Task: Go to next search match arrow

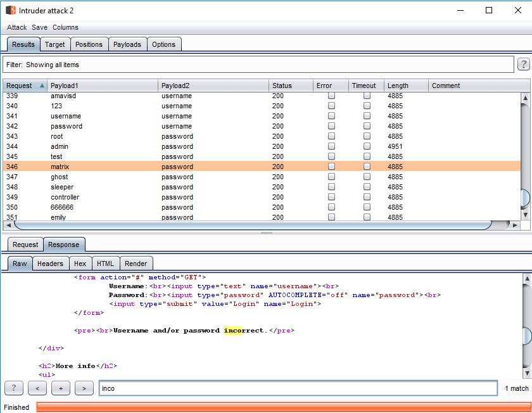Action: (x=84, y=388)
